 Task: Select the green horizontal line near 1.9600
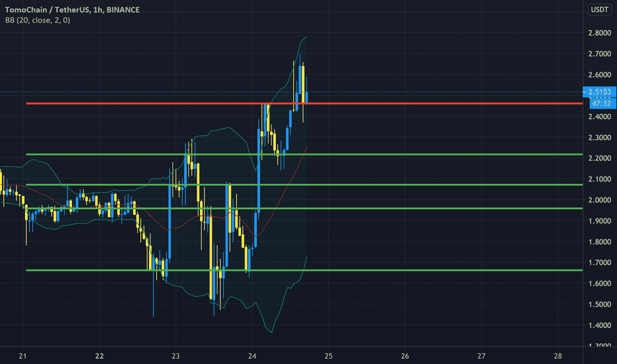(x=304, y=208)
